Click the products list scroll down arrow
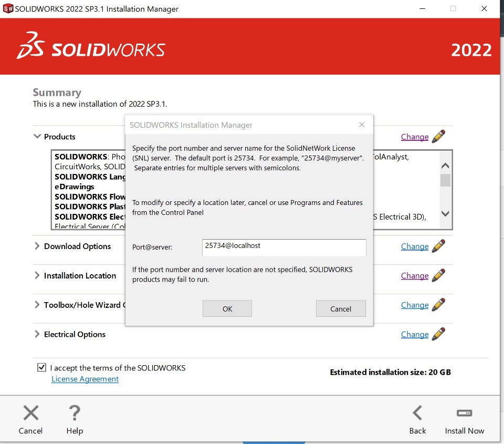This screenshot has height=444, width=504. 445,213
